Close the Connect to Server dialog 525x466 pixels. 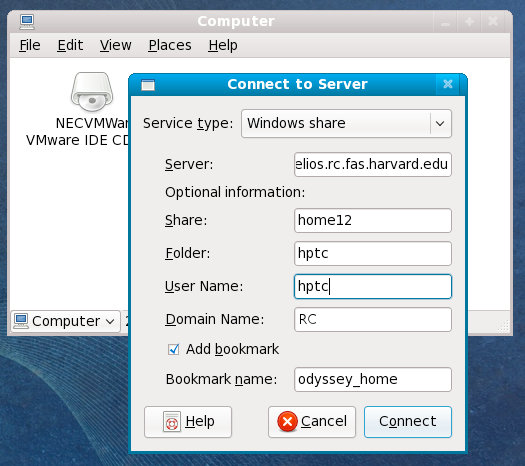(448, 84)
